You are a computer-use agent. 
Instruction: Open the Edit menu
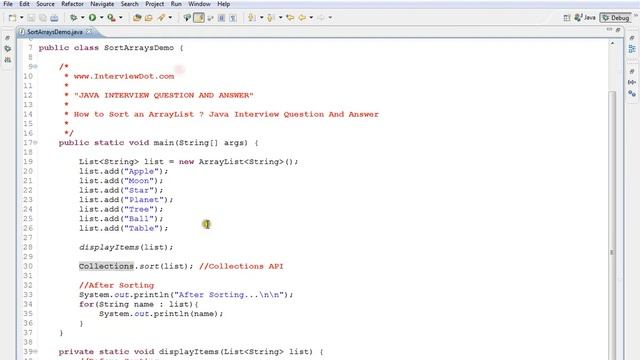[24, 4]
